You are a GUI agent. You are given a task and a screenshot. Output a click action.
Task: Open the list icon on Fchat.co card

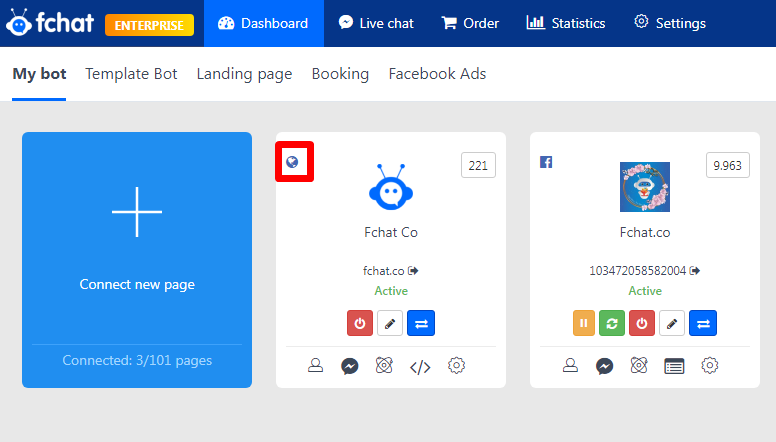tap(674, 366)
